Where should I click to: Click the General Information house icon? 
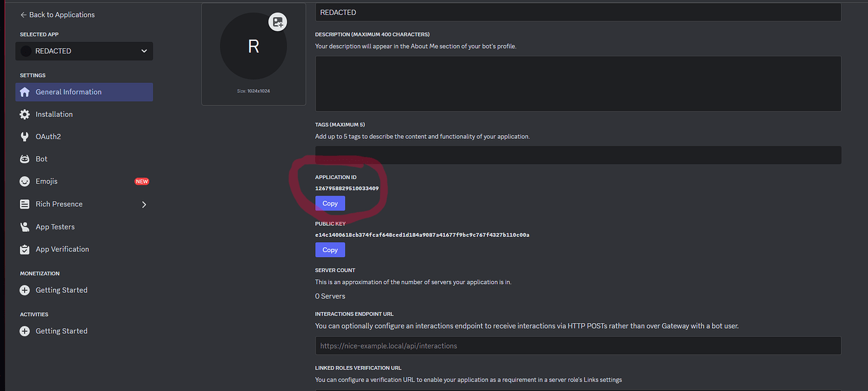(24, 92)
